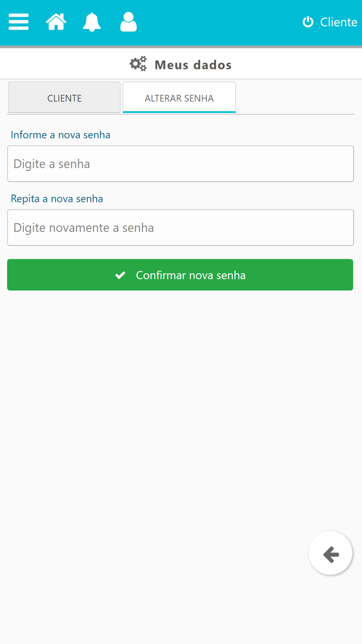
Task: Log out using the power icon
Action: click(x=308, y=22)
